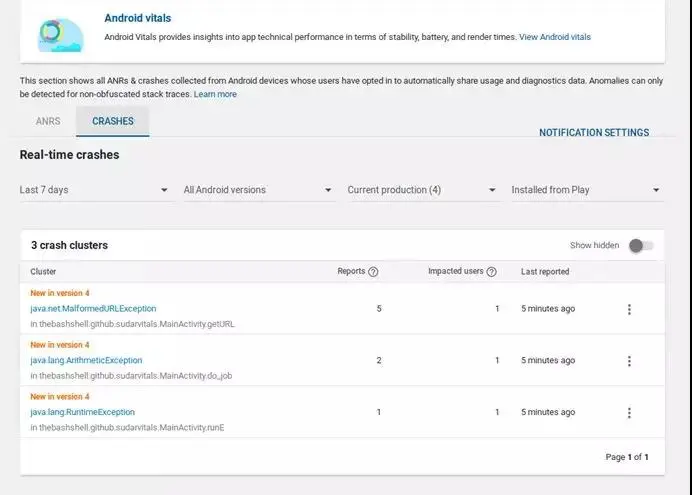
Task: Open the Current production (4) dropdown
Action: coord(422,190)
